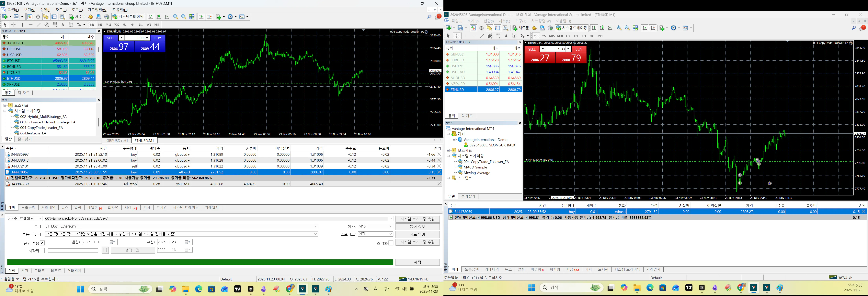The image size is (868, 296).
Task: Uncheck the 날짜 적용 date checkbox
Action: click(x=42, y=243)
